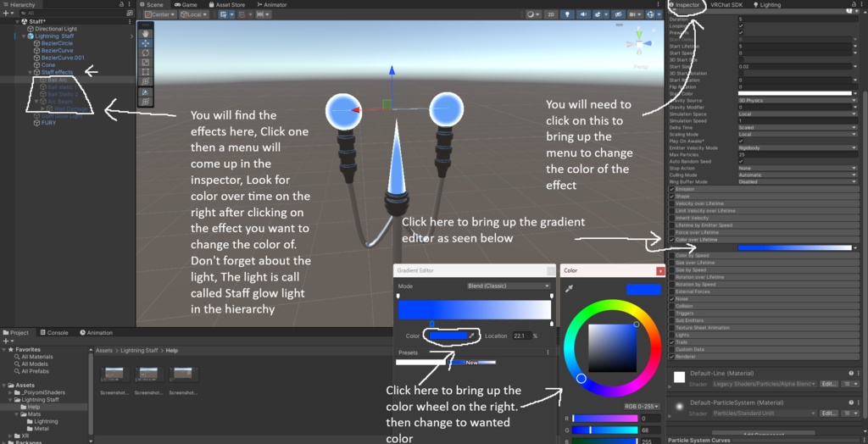Open the VRChat SDK tab

pos(726,4)
